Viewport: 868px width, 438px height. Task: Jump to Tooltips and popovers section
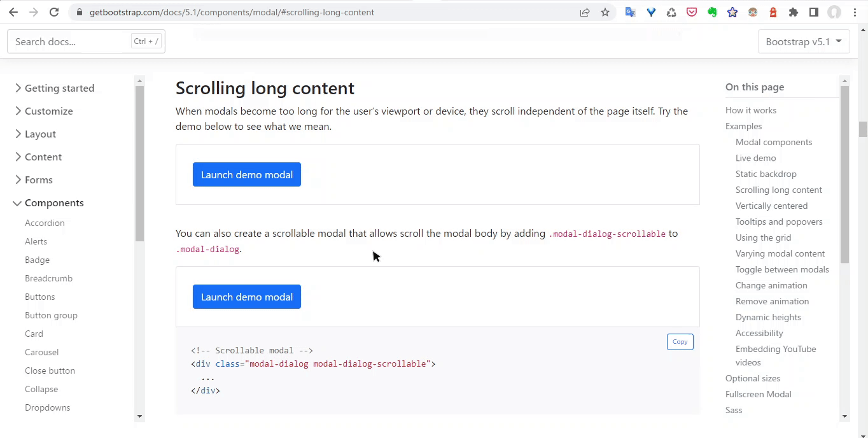click(x=779, y=222)
